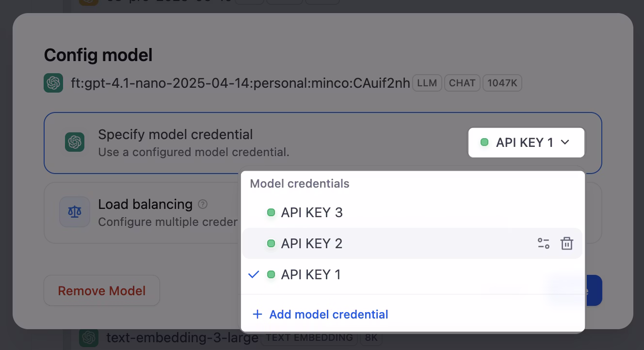Click the plus icon beside Add model credential

tap(258, 314)
